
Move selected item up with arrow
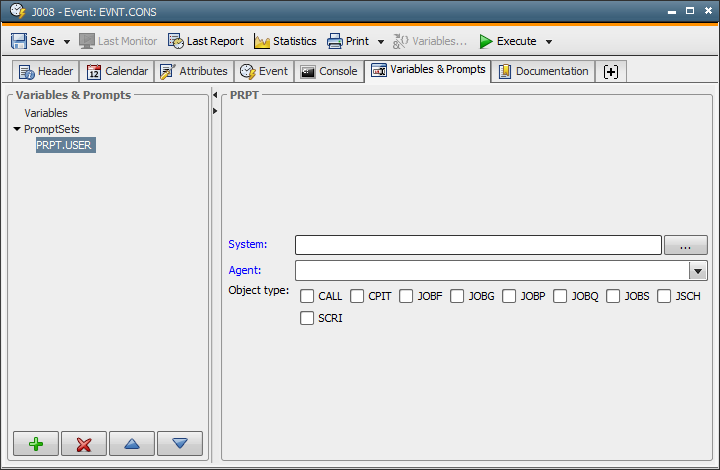point(132,444)
